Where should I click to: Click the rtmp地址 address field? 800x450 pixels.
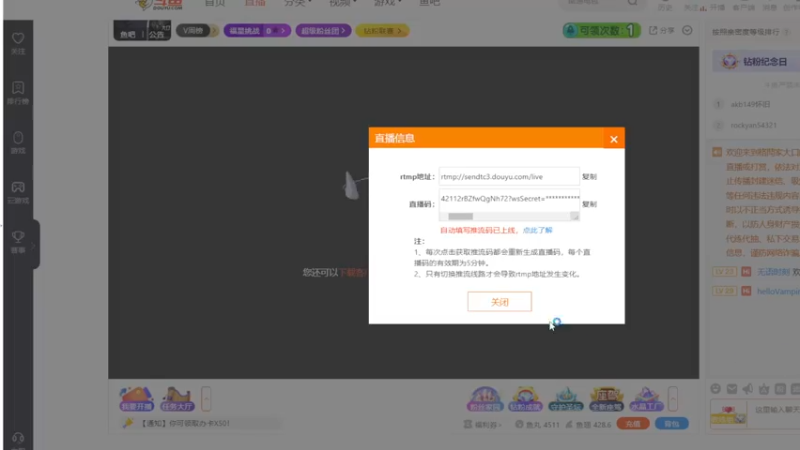click(x=509, y=177)
